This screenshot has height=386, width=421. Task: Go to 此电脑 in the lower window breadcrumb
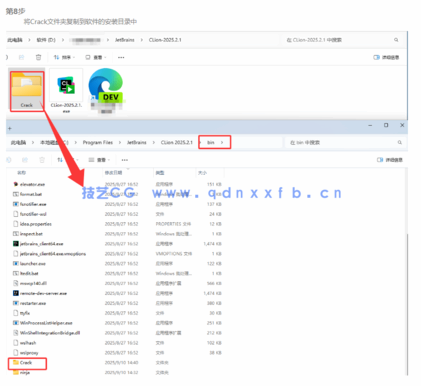[18, 142]
